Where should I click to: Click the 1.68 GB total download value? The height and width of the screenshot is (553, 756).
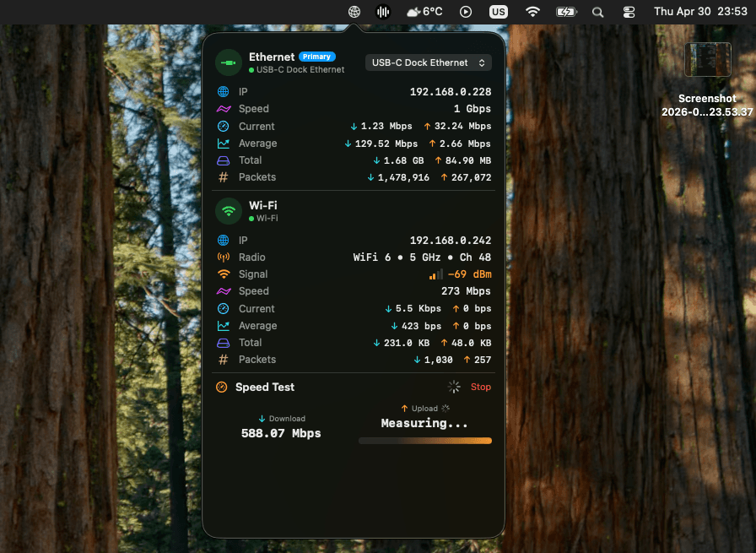point(403,160)
